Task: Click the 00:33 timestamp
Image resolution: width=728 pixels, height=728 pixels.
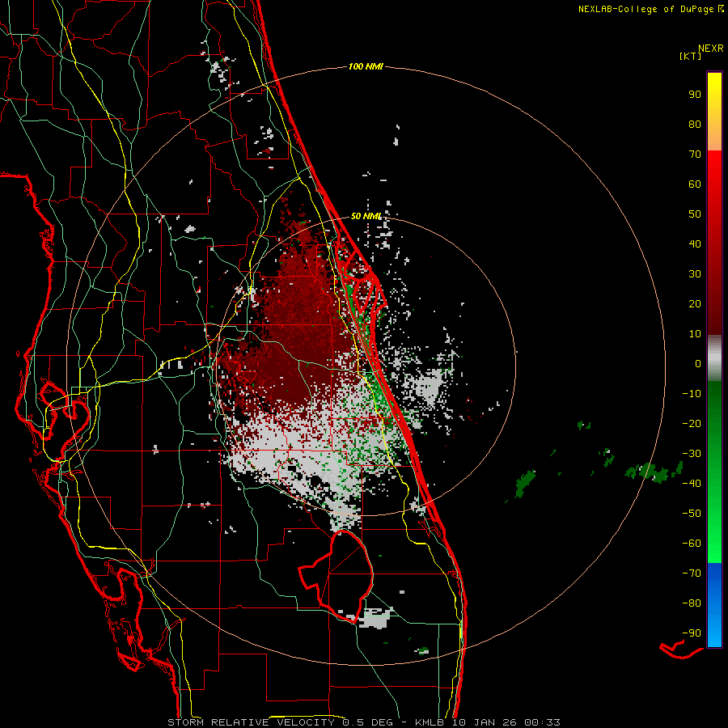Action: (542, 722)
